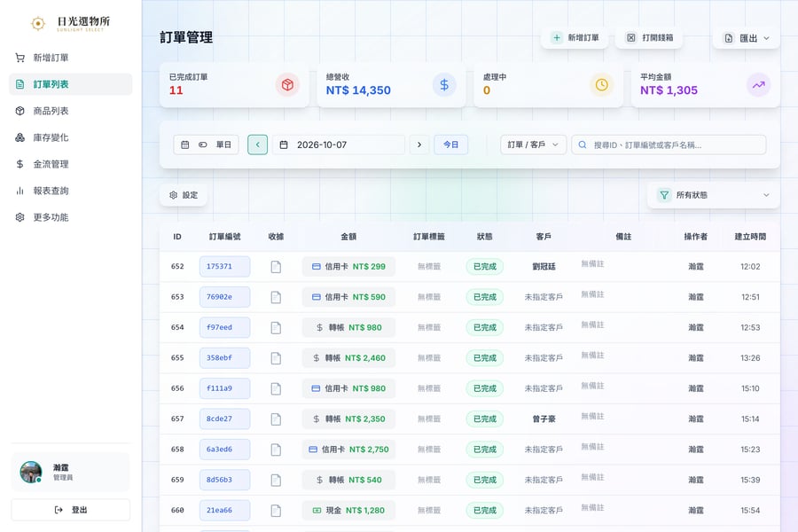Viewport: 798px width, 532px height.
Task: Click the time 15:54 of order 660
Action: (x=750, y=510)
